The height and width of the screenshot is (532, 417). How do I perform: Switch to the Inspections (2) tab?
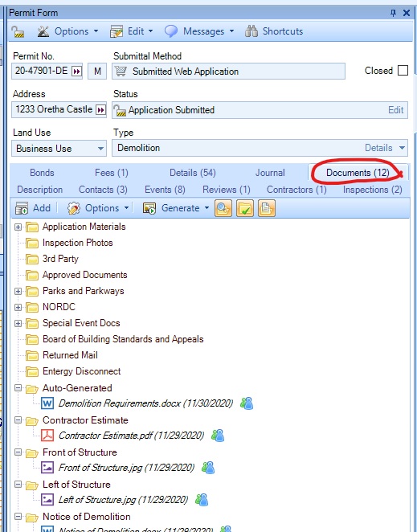click(x=372, y=190)
